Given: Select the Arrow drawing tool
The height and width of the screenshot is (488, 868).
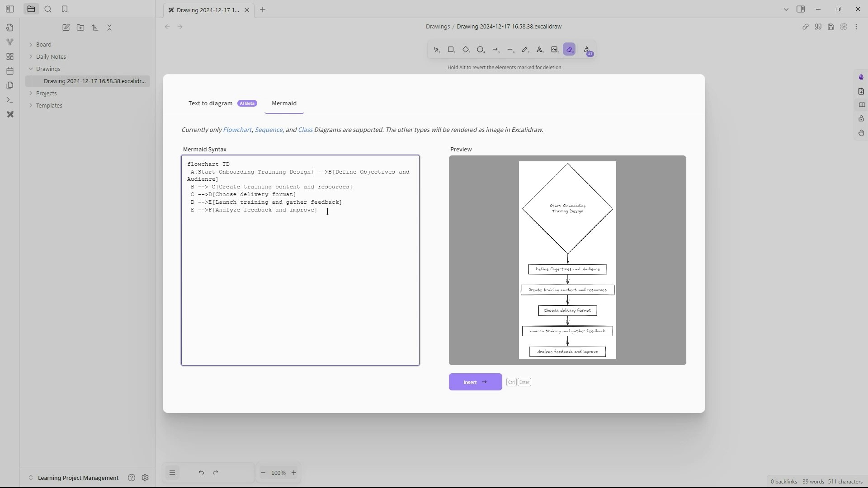Looking at the screenshot, I should coord(495,50).
